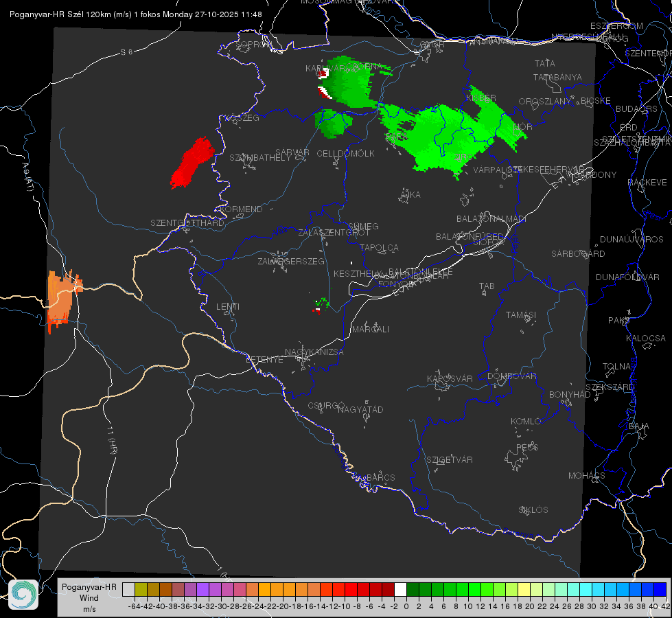Click the swirl logo icon beside the legend
This screenshot has width=672, height=618.
click(x=23, y=595)
